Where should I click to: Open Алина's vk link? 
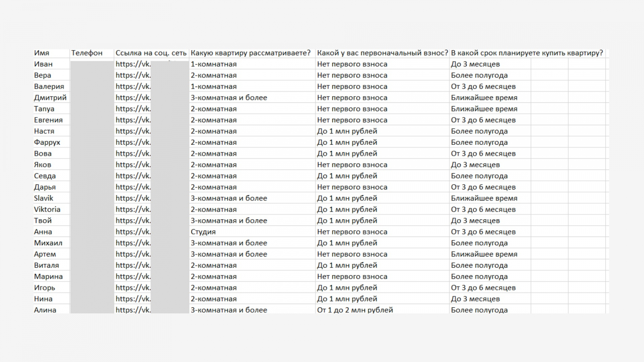133,310
